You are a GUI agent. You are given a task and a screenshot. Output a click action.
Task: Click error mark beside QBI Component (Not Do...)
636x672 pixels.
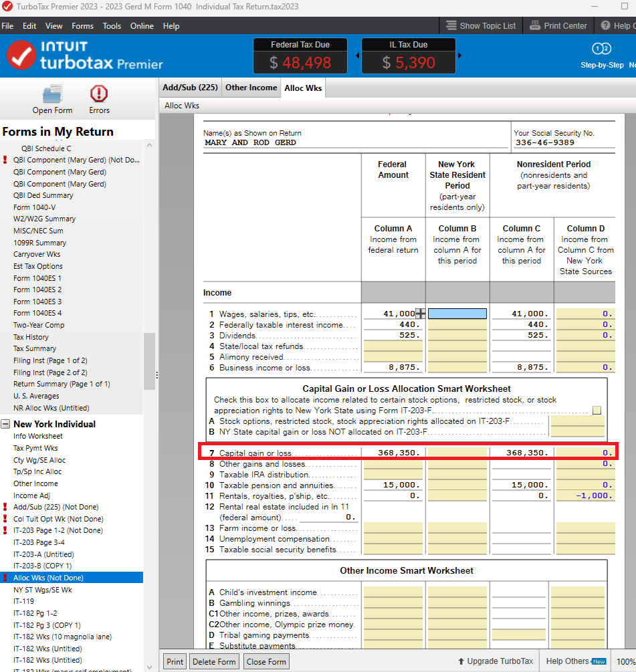[5, 160]
